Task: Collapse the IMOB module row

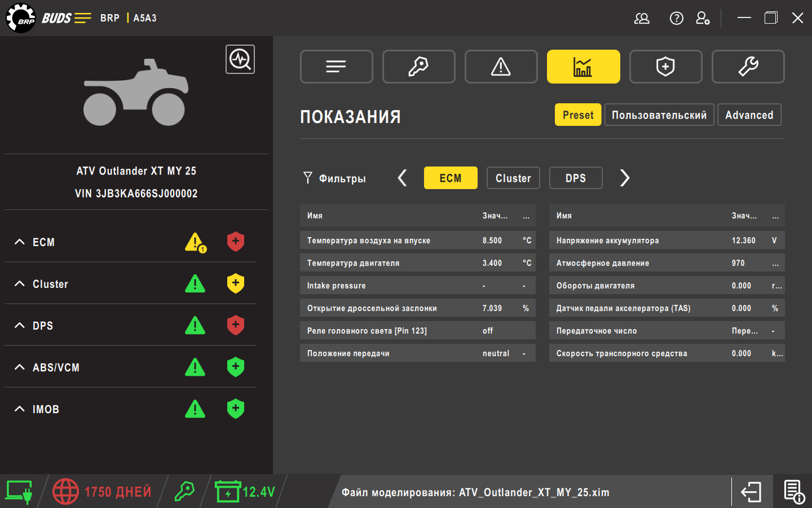Action: point(20,409)
